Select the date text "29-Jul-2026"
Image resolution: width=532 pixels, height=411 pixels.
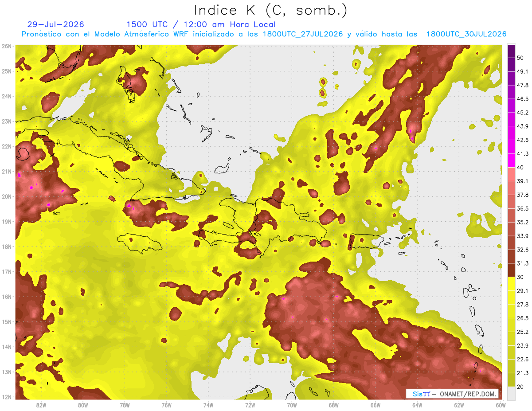tap(55, 24)
